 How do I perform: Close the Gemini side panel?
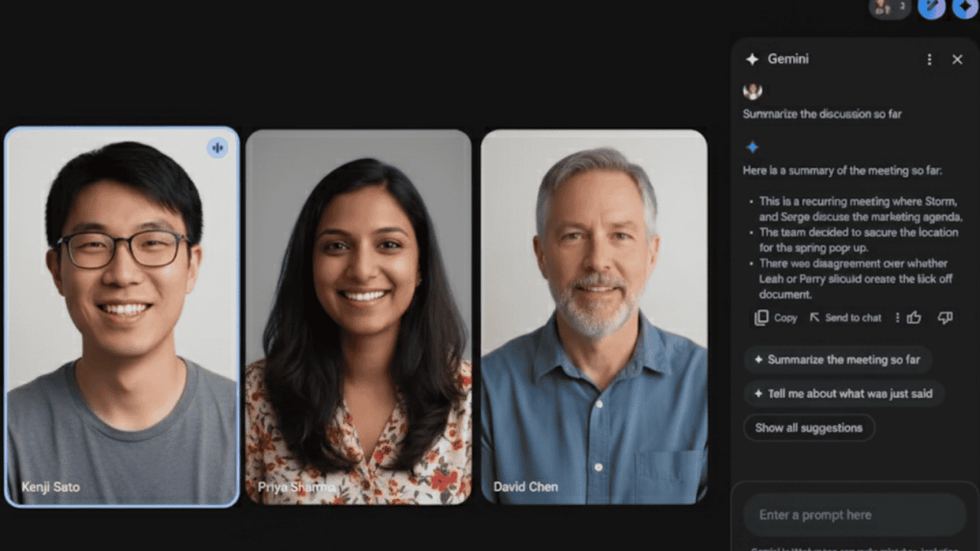click(957, 59)
